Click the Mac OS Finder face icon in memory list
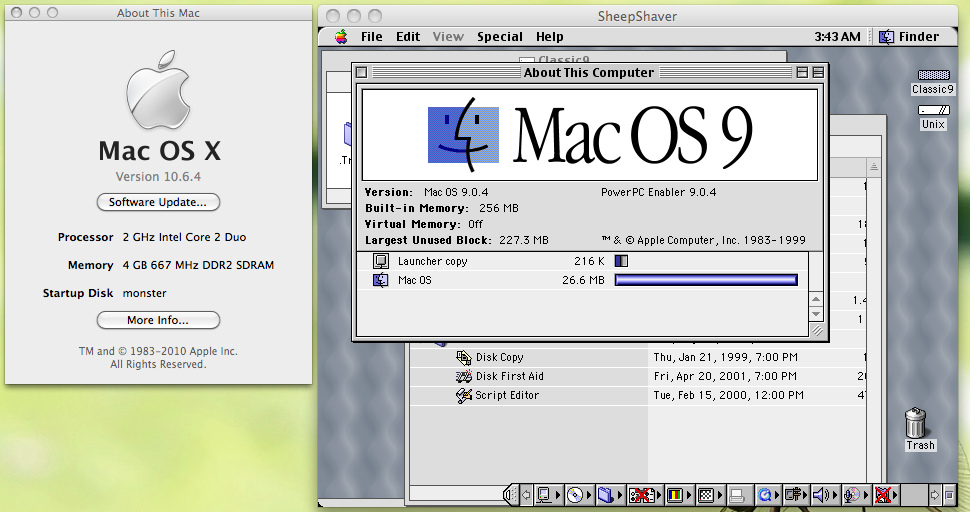This screenshot has height=512, width=970. 380,280
